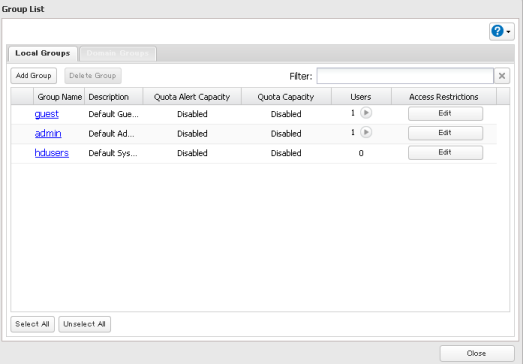Click guest's Quota Alert Capacity 'Disabled' cell
This screenshot has height=364, width=523.
click(x=192, y=114)
